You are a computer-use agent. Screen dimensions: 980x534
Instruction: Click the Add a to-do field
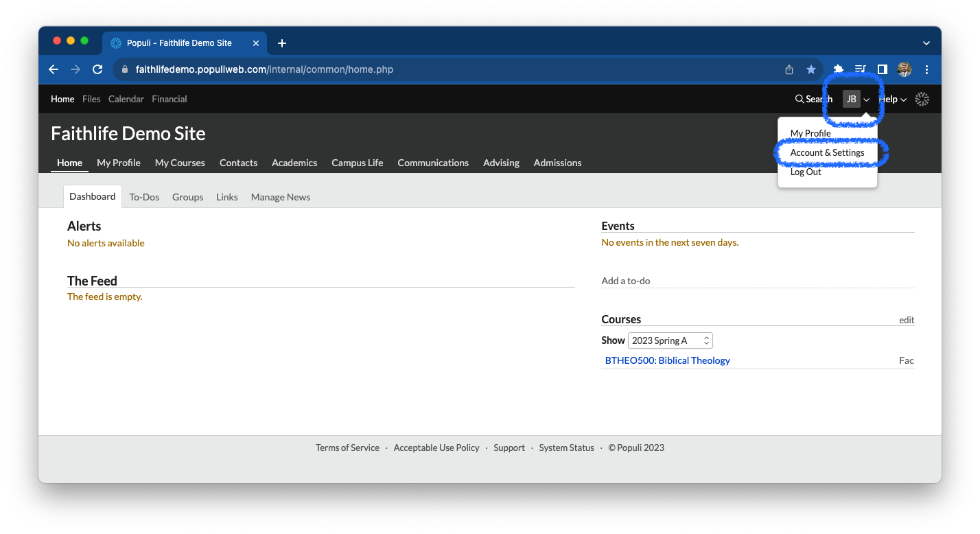[758, 281]
